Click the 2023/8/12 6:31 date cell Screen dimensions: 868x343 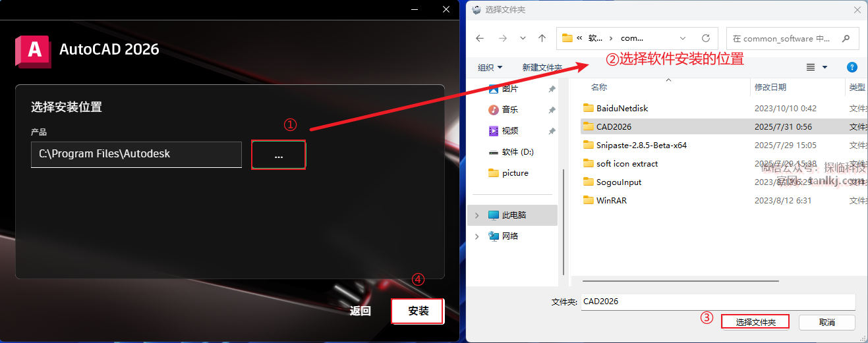click(783, 200)
